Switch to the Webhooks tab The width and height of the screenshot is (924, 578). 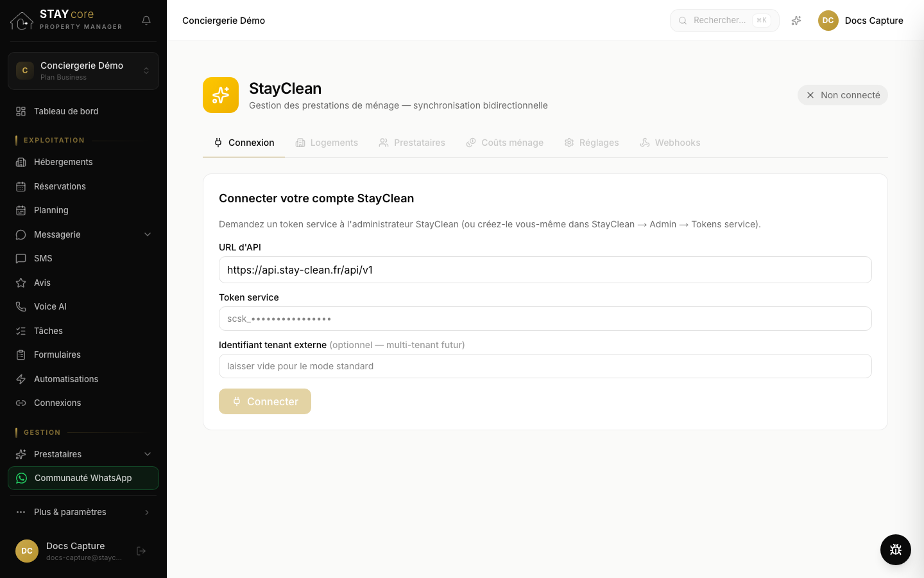pos(670,143)
